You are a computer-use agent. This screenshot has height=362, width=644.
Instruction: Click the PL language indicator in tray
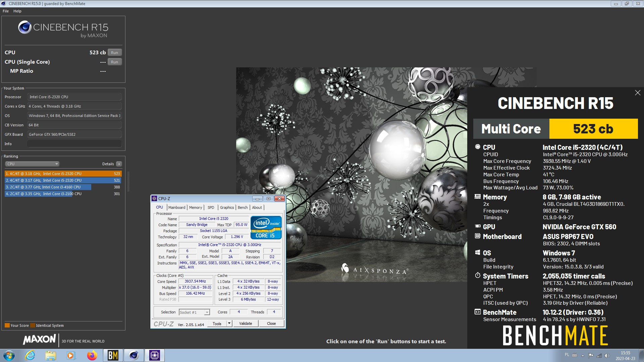(567, 355)
